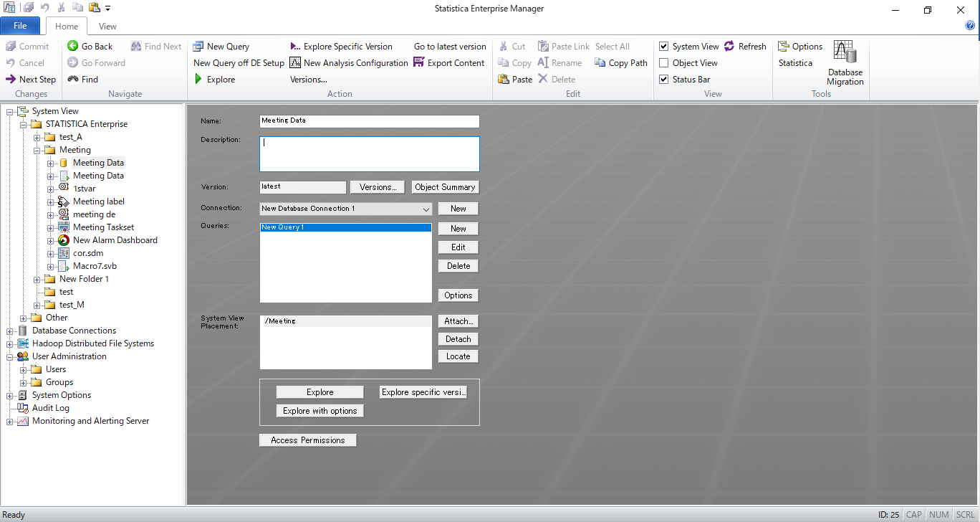
Task: Expand the System Options node
Action: click(x=10, y=395)
